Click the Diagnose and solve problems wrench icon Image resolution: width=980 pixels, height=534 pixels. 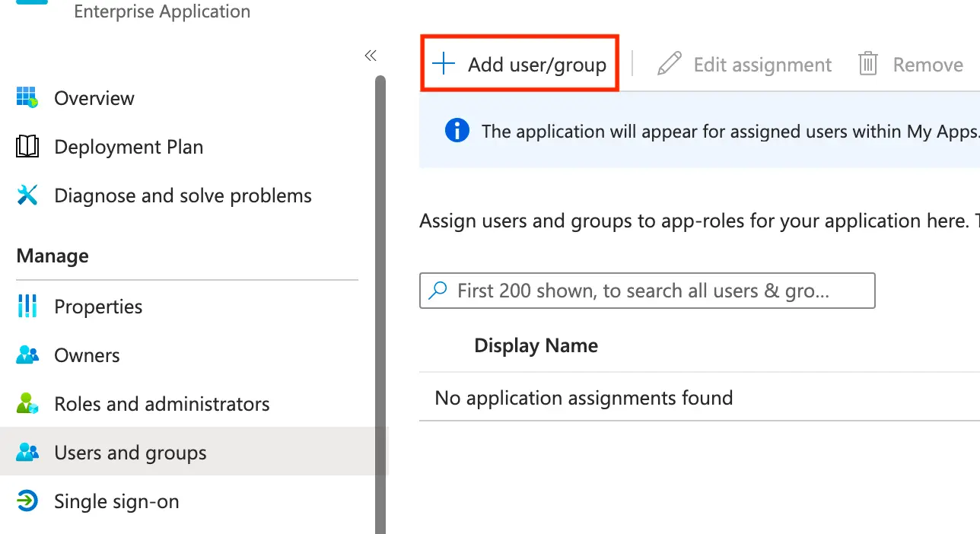click(x=27, y=195)
